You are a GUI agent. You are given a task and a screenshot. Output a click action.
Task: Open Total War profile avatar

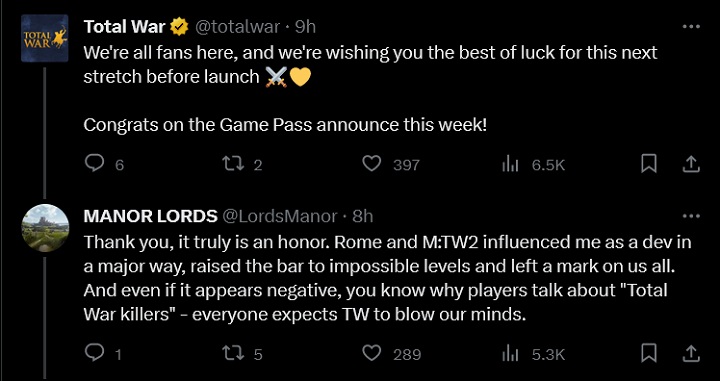45,38
